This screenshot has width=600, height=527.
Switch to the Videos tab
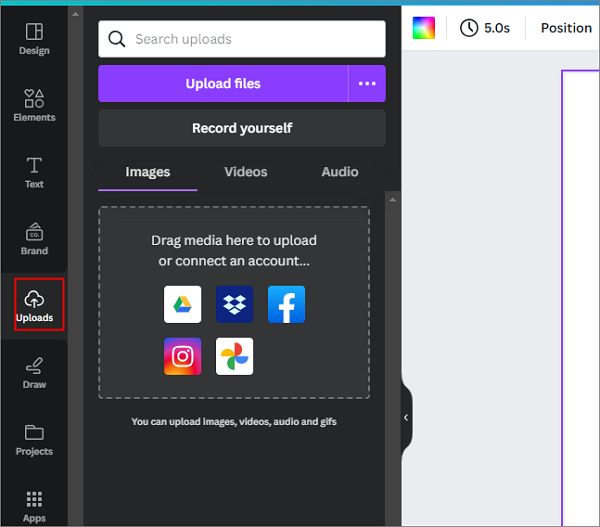point(246,172)
